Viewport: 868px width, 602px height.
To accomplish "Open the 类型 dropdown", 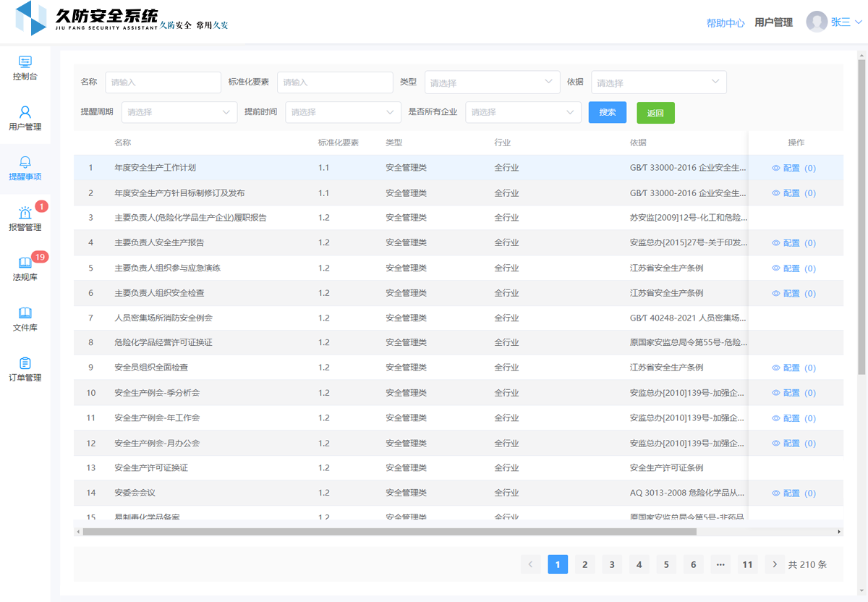I will pyautogui.click(x=492, y=82).
